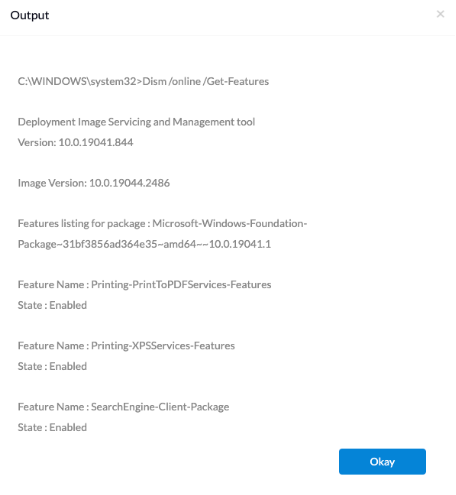
Task: Click the Image Version: 10.0.19044.2486 line
Action: pyautogui.click(x=94, y=183)
